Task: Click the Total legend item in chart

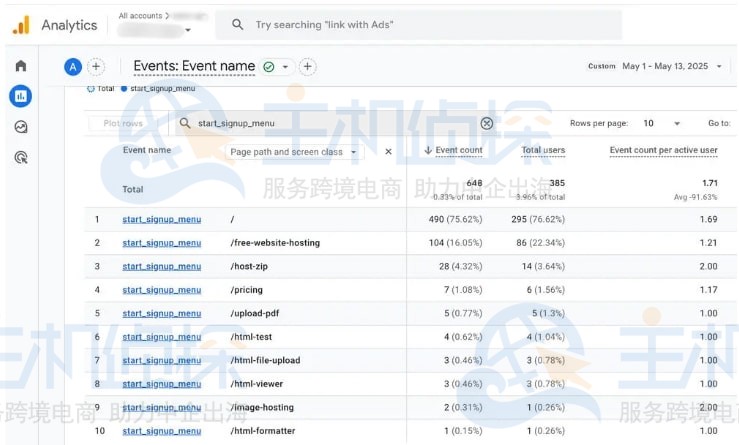Action: pos(101,89)
